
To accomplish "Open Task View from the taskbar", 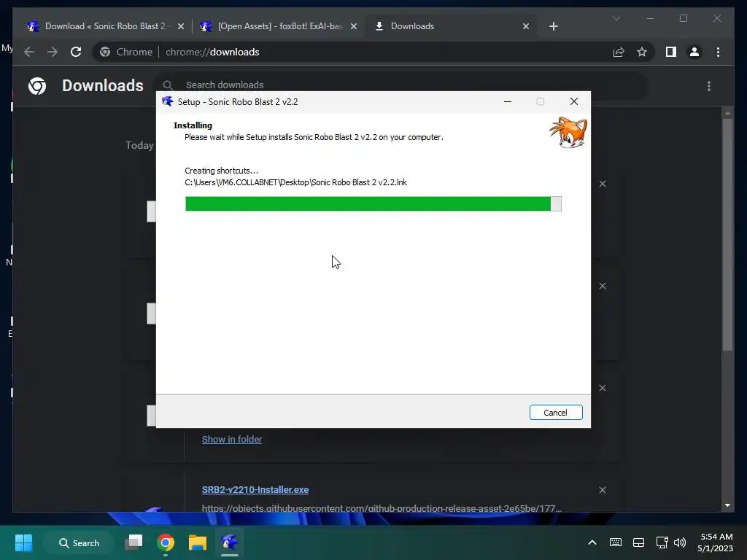I will (x=134, y=542).
